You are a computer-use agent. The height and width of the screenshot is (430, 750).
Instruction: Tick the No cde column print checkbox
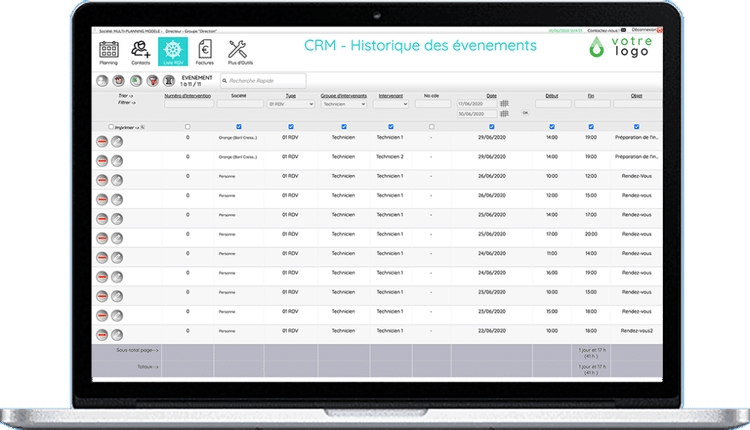[431, 127]
